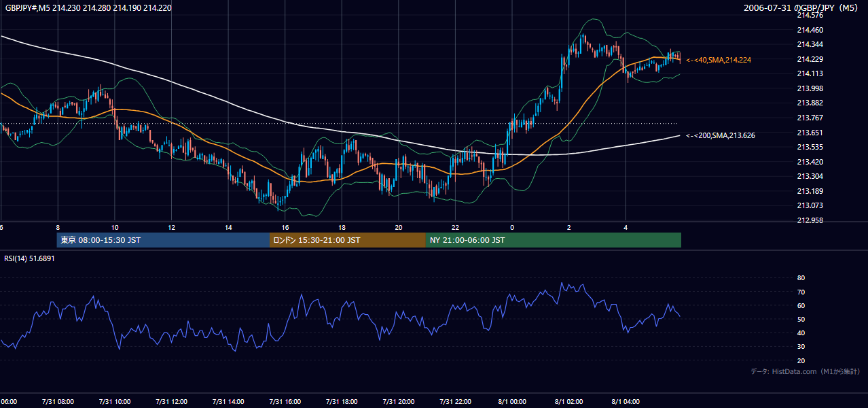Click the RSI 70 level label
Image resolution: width=868 pixels, height=408 pixels.
coord(801,292)
